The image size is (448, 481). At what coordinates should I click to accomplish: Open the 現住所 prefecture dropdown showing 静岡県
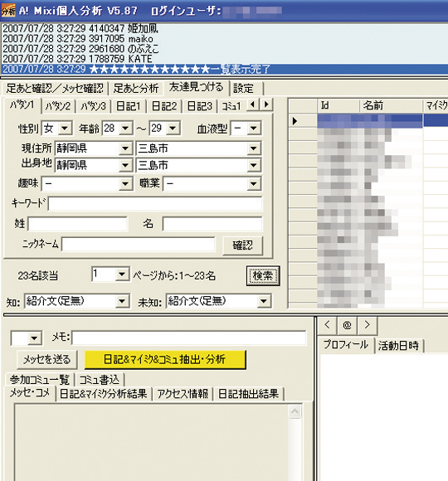pos(125,148)
